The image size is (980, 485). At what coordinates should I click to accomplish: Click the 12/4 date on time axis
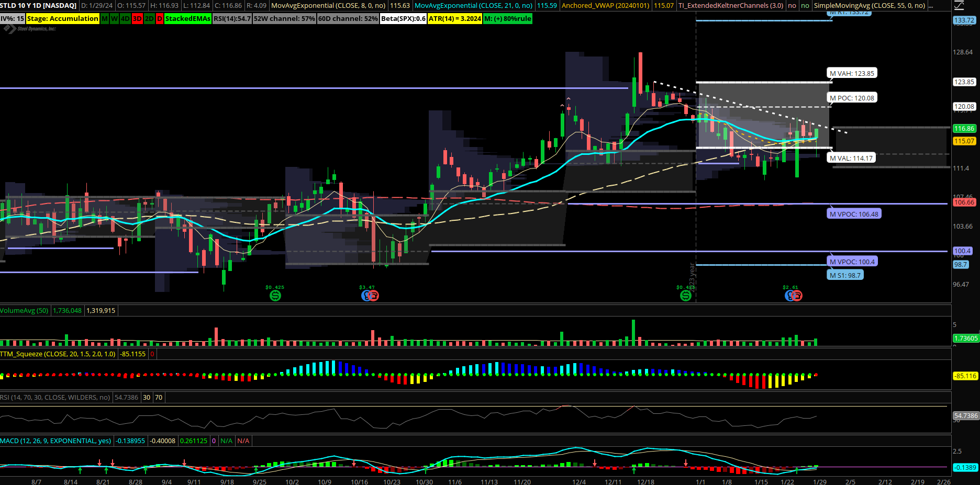[579, 481]
